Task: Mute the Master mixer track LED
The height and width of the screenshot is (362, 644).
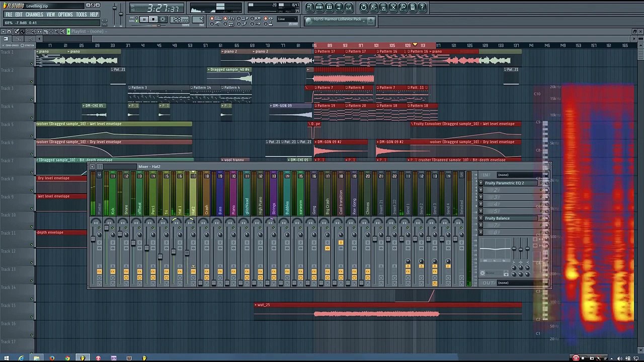Action: tap(99, 228)
